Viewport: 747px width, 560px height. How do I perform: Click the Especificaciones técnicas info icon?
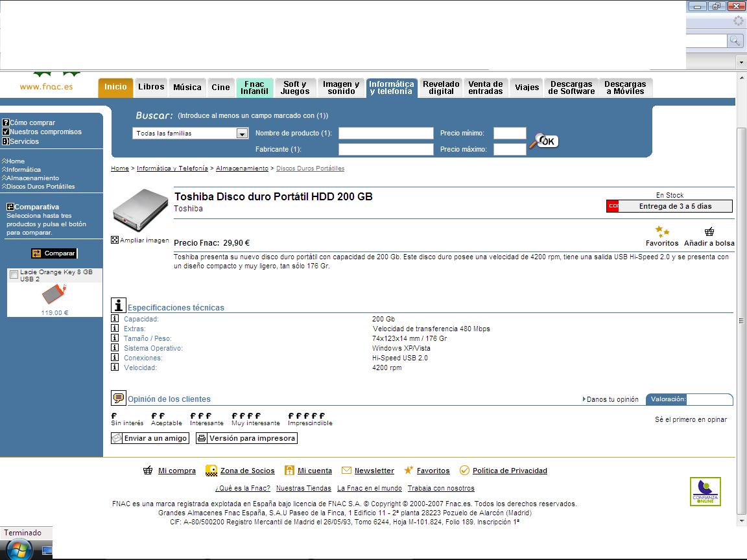119,305
